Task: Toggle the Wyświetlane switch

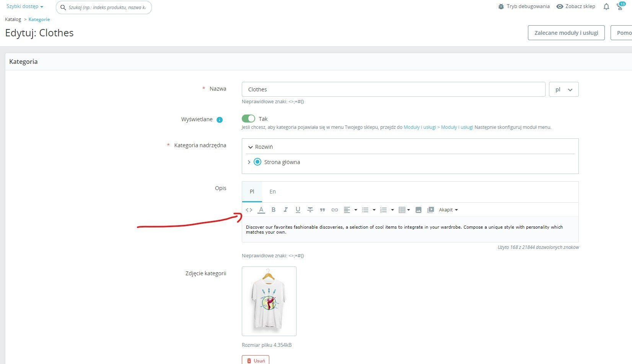Action: [x=248, y=119]
